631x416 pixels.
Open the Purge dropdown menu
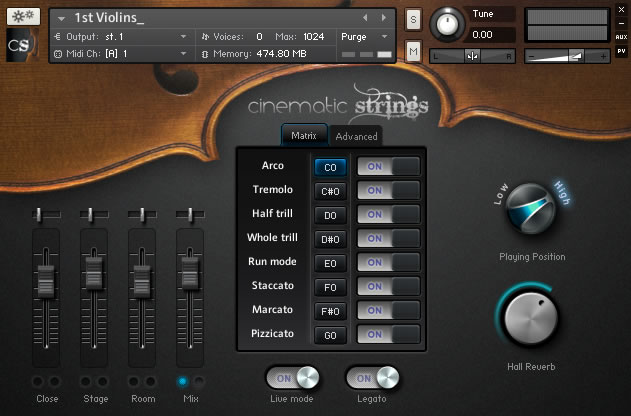pos(384,37)
